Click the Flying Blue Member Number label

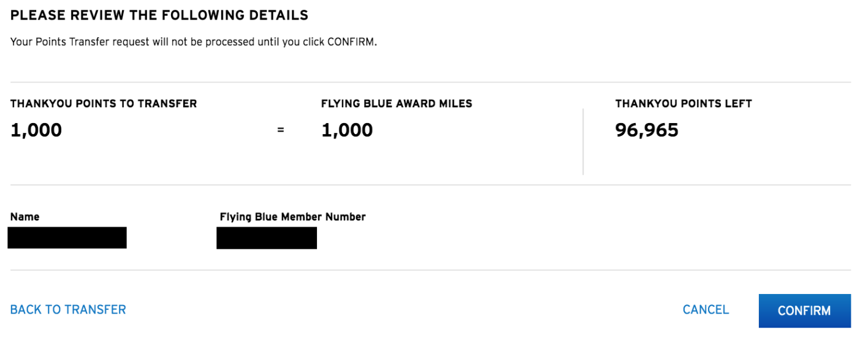[292, 217]
